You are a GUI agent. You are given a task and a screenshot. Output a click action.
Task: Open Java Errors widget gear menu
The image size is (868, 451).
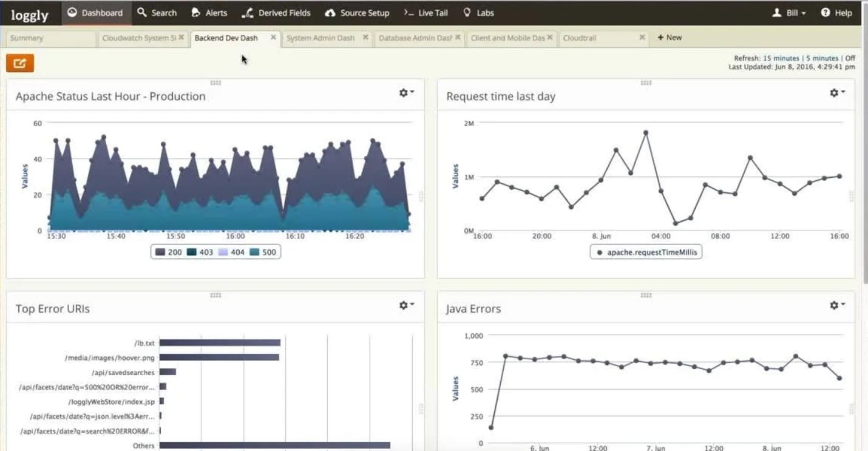[837, 305]
